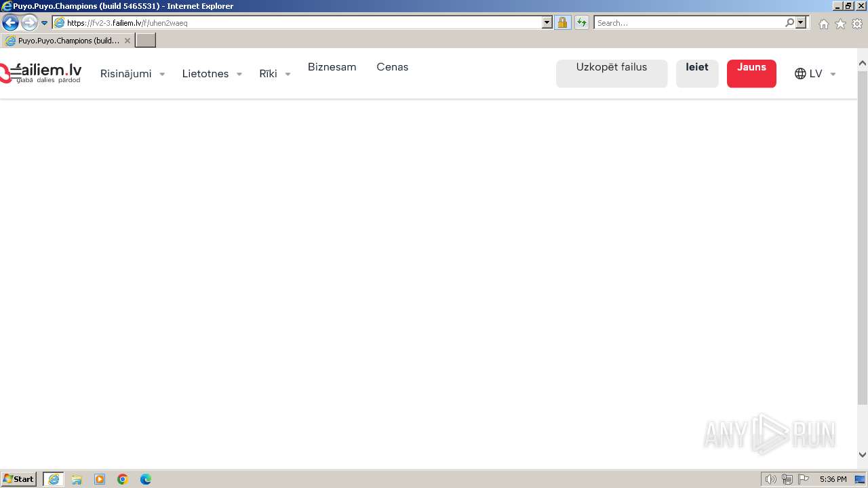Click the search magnifier icon
The width and height of the screenshot is (868, 488).
789,22
